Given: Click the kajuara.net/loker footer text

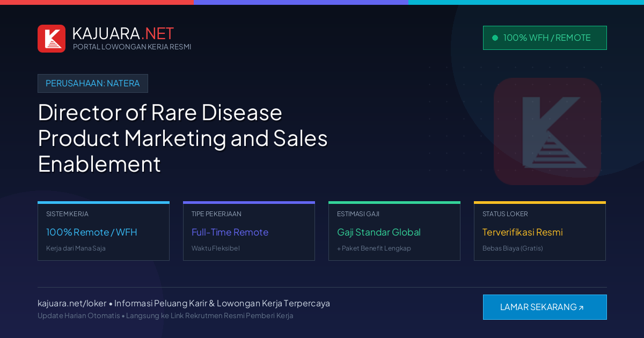Looking at the screenshot, I should [x=72, y=303].
